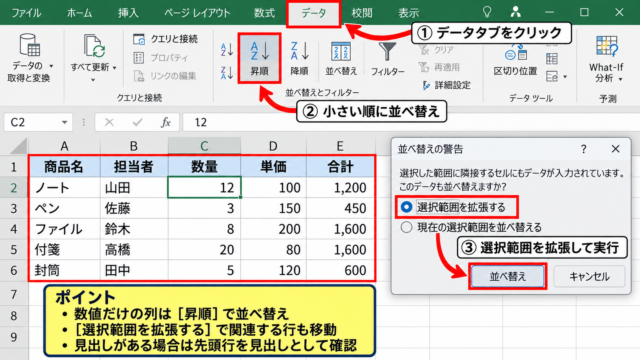Expand the データの取得と変換 dropdown arrow
Viewport: 640px width, 360px height.
51,66
